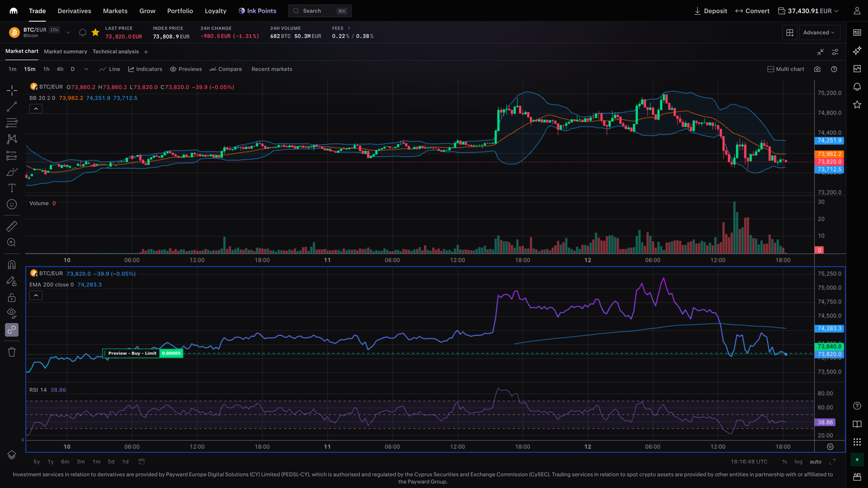This screenshot has height=488, width=868.
Task: Select the crosshair cursor tool
Action: pos(12,90)
